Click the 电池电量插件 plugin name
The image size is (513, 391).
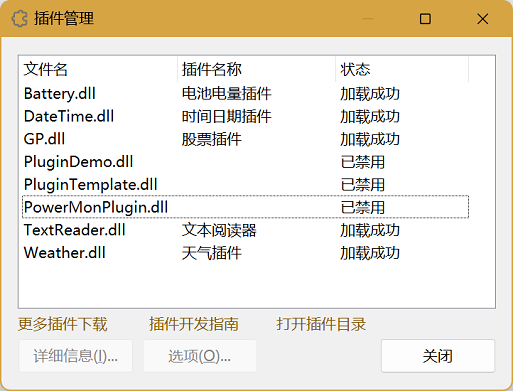226,94
